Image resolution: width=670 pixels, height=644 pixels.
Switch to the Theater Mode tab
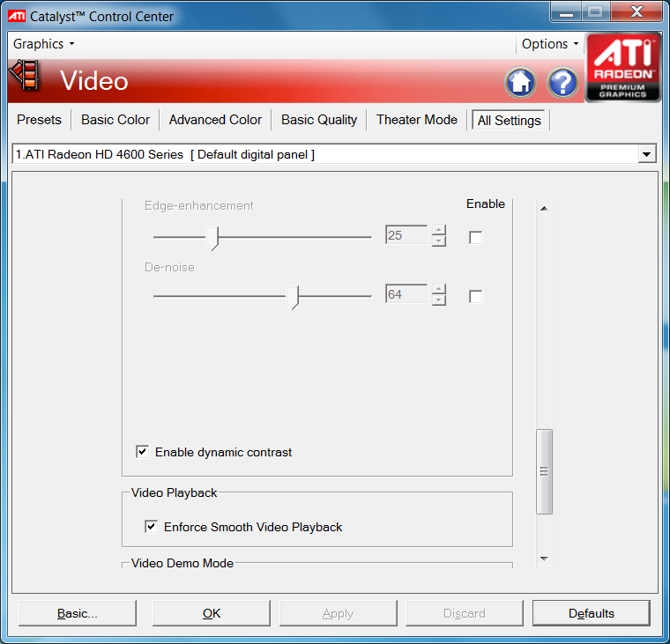tap(417, 120)
